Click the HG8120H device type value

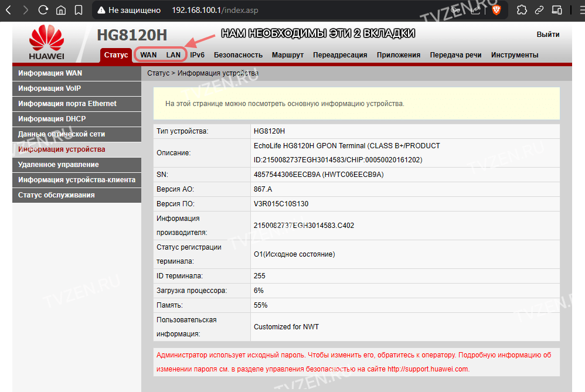pyautogui.click(x=269, y=131)
